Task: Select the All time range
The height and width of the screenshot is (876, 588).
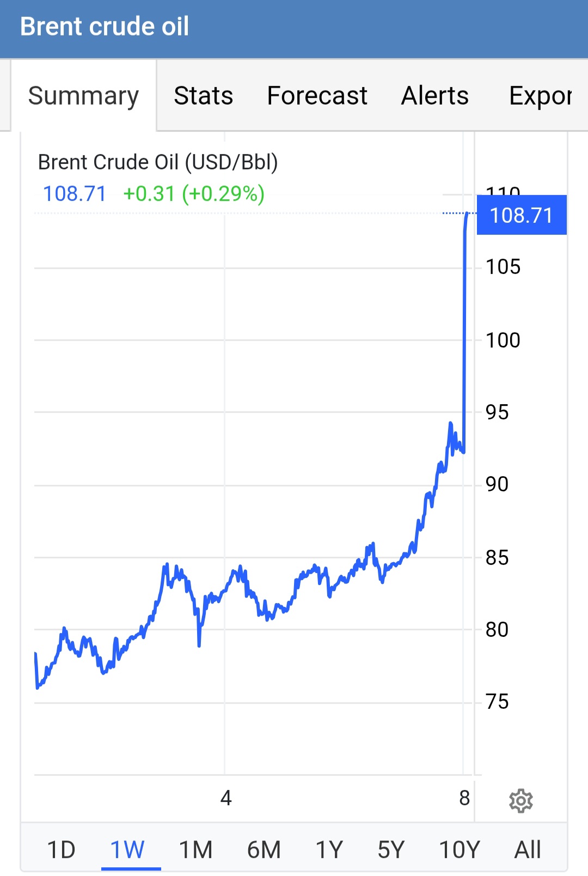Action: point(528,849)
